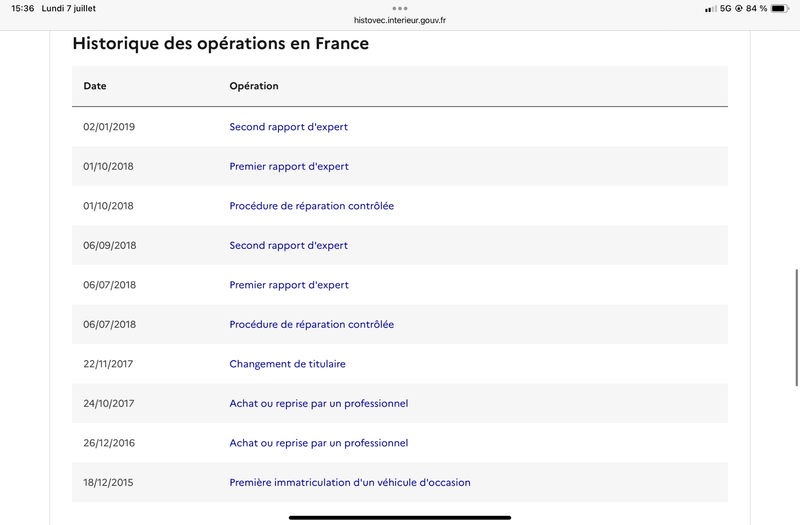Open Achat ou reprise par professionnel 24/10/2017
The height and width of the screenshot is (525, 800).
318,404
